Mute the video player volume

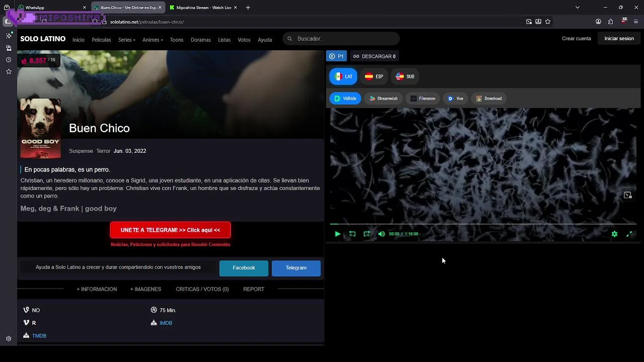tap(381, 234)
